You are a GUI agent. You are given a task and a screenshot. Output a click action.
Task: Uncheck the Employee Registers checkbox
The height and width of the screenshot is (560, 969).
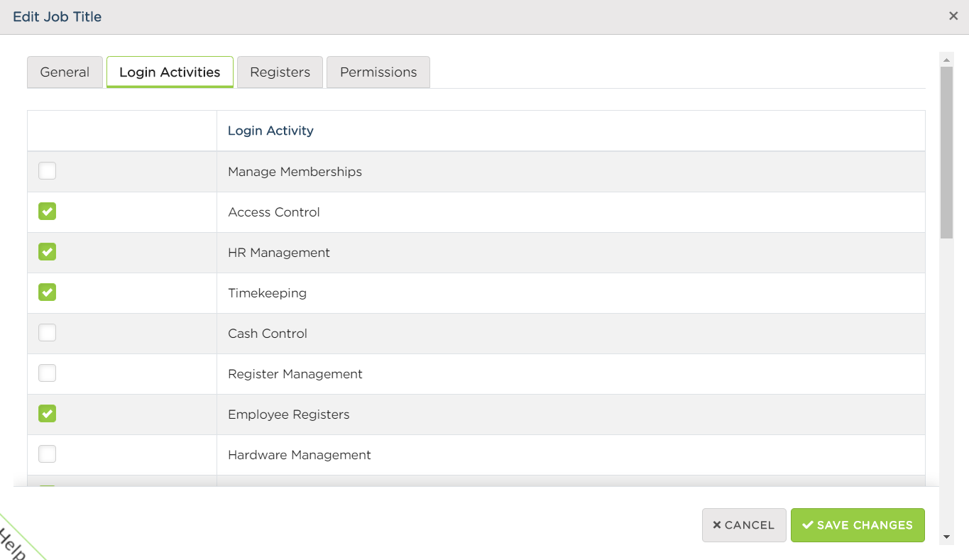point(47,414)
